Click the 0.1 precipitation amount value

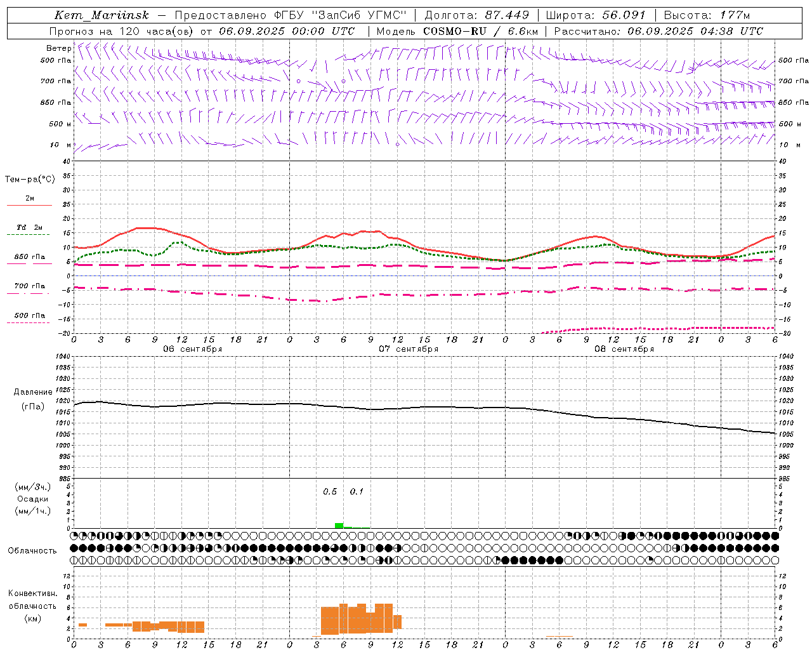coord(357,491)
